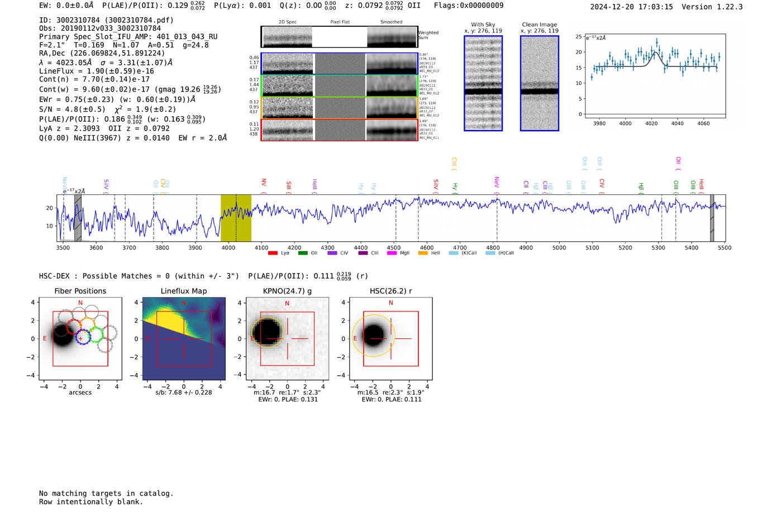Click the ID 3002310784 text line
782x532 pixels.
pos(106,20)
